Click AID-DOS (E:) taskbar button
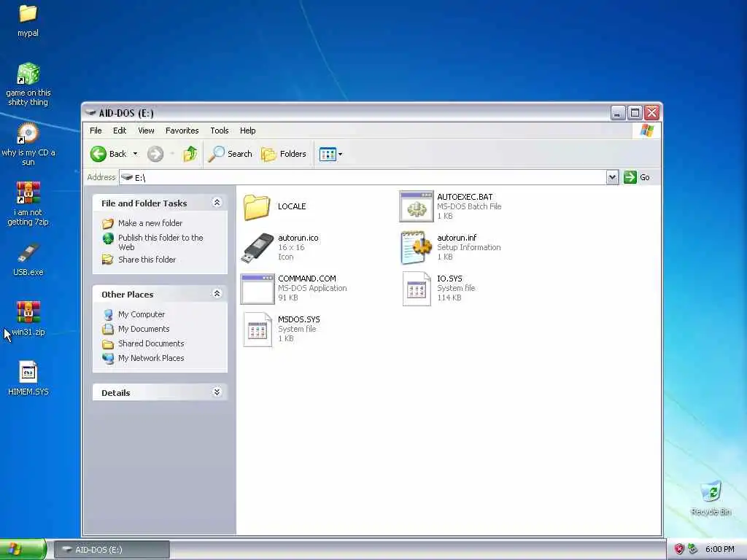The width and height of the screenshot is (747, 560). 112,550
